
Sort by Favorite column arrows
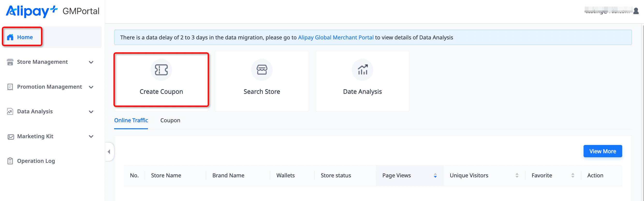click(572, 176)
